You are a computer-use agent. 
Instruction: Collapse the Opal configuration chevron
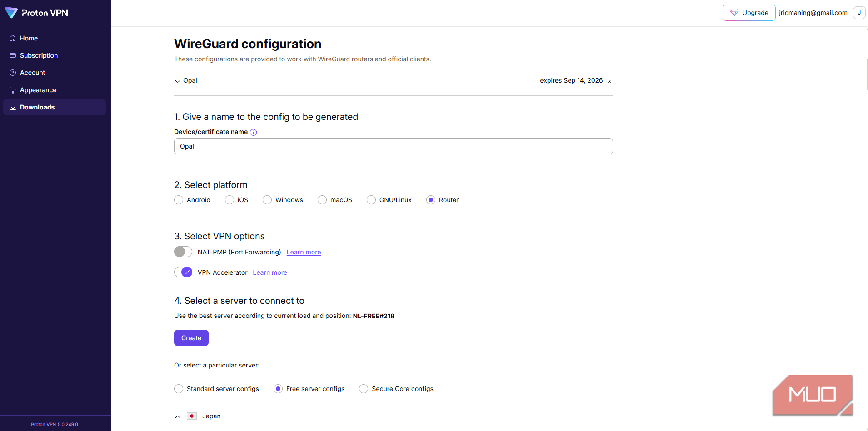tap(178, 81)
